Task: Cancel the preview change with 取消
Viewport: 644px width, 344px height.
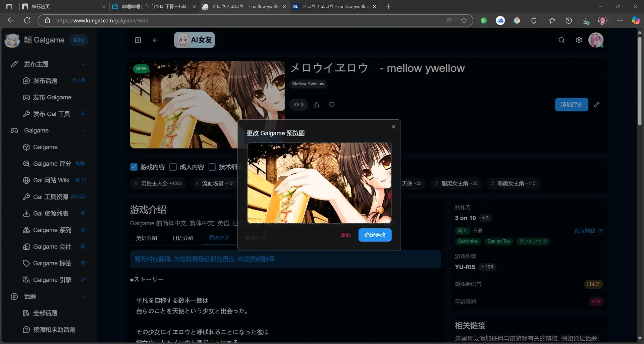Action: coord(345,235)
